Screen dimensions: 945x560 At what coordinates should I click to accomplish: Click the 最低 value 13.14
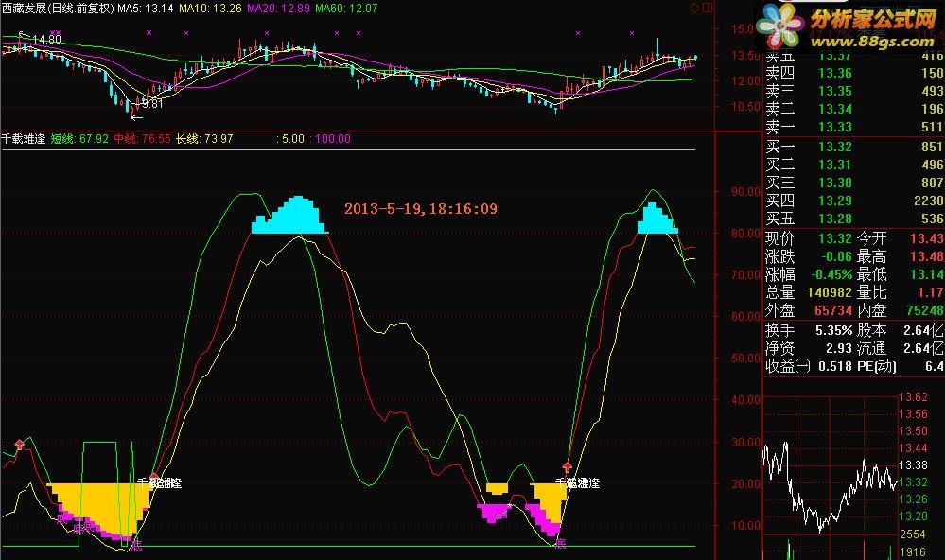(927, 275)
